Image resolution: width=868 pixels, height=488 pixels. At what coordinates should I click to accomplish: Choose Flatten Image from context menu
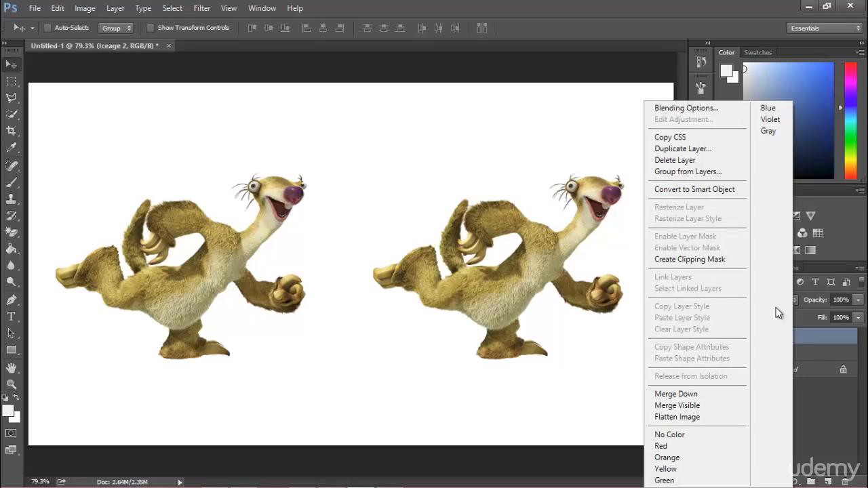coord(677,417)
